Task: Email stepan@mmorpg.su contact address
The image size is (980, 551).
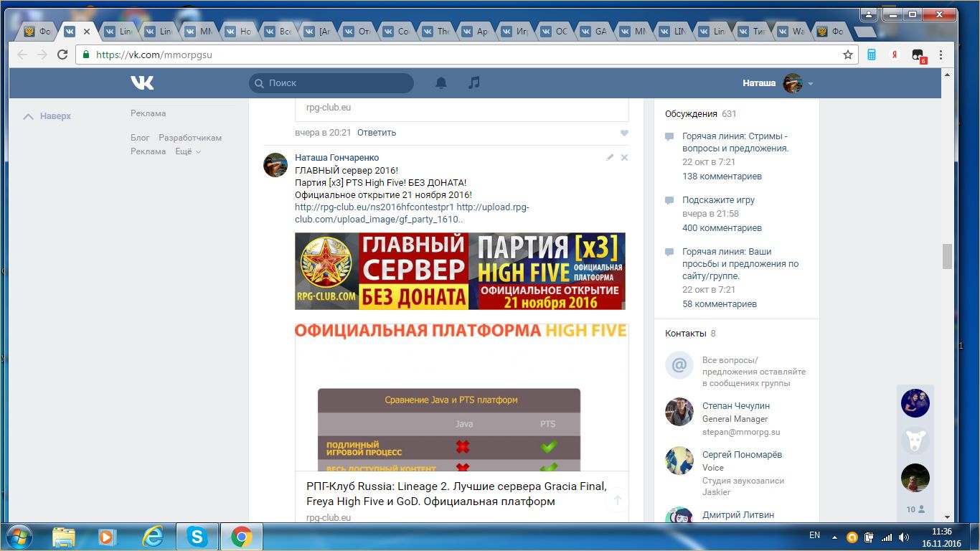Action: tap(741, 432)
